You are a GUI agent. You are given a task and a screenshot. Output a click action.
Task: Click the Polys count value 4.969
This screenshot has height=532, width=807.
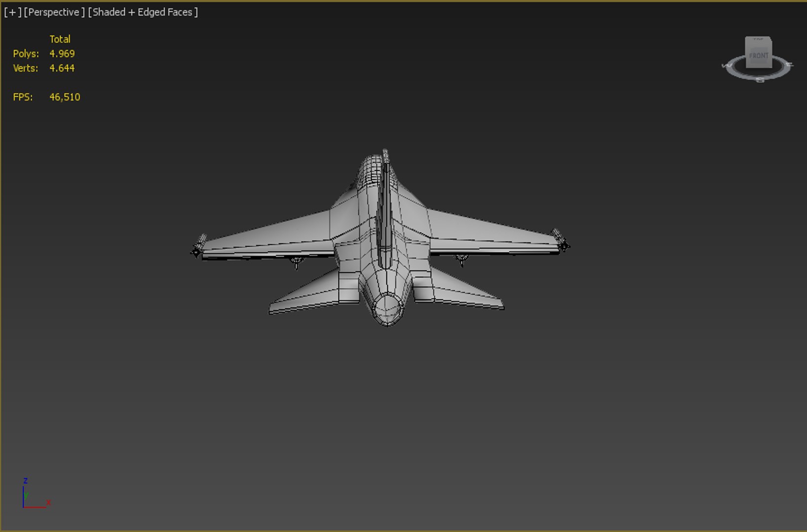(62, 54)
